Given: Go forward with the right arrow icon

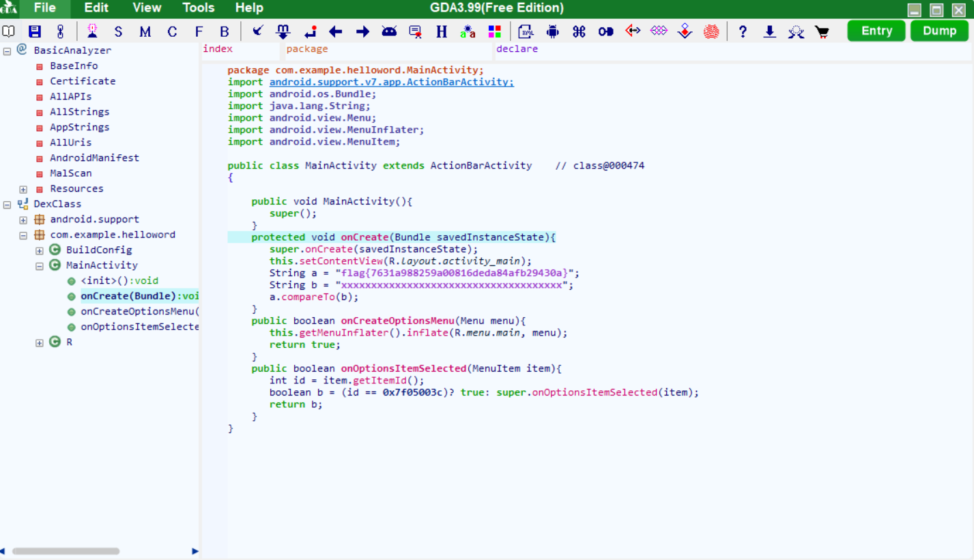Looking at the screenshot, I should pos(362,31).
